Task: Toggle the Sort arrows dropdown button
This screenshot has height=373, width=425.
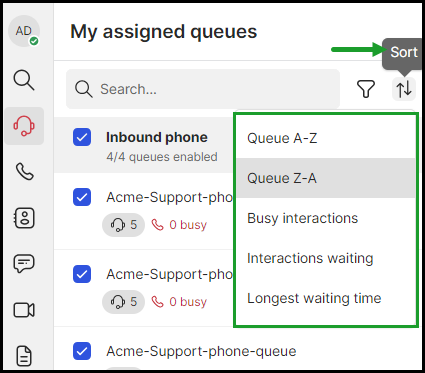Action: point(404,89)
